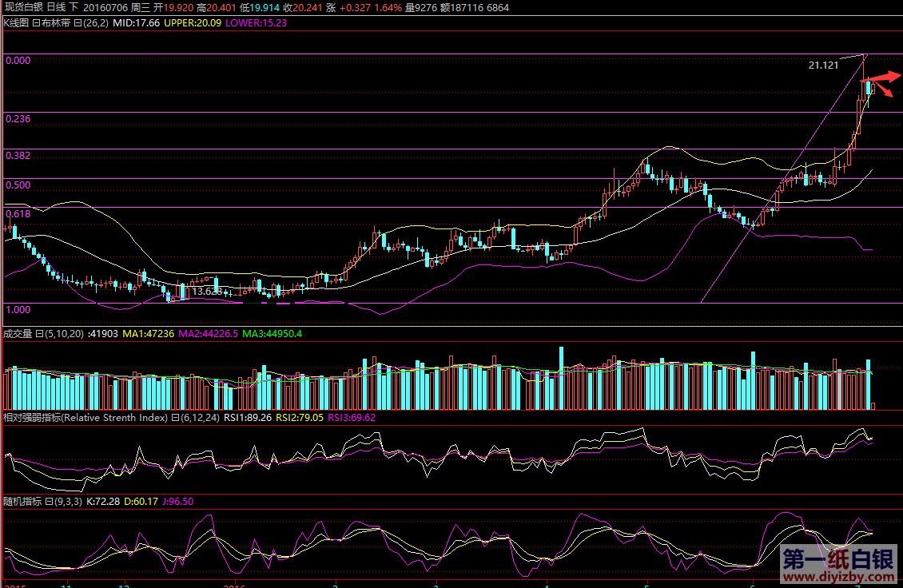Click the 日线 period label in header
The height and width of the screenshot is (588, 903).
coord(58,8)
